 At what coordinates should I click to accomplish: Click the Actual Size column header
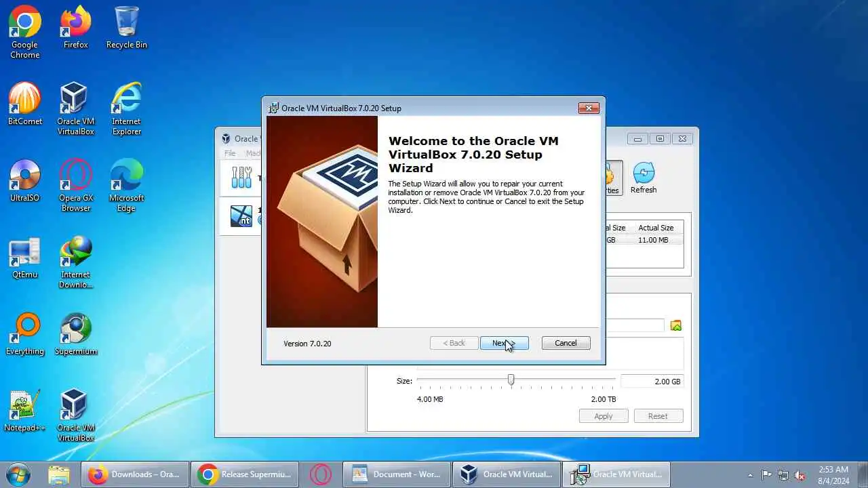[x=656, y=228]
